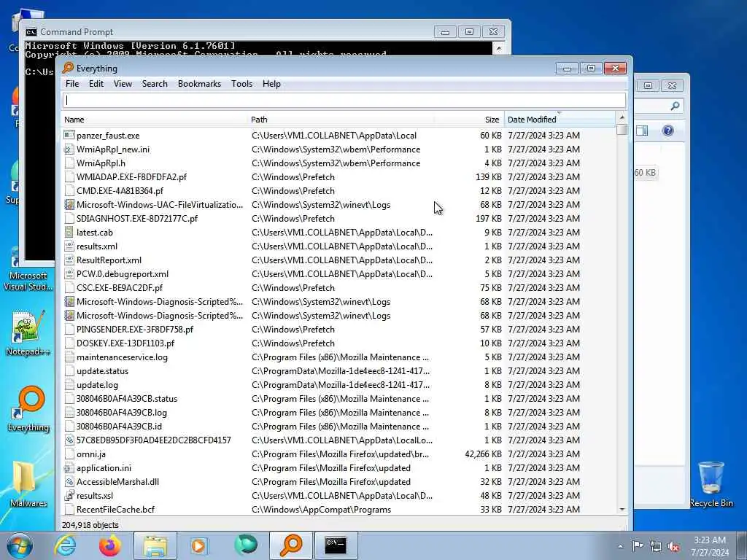The width and height of the screenshot is (747, 560).
Task: Select 57C8EDB95DF3F0AD4EE2DC2B8CFD4157 file icon
Action: coord(69,440)
